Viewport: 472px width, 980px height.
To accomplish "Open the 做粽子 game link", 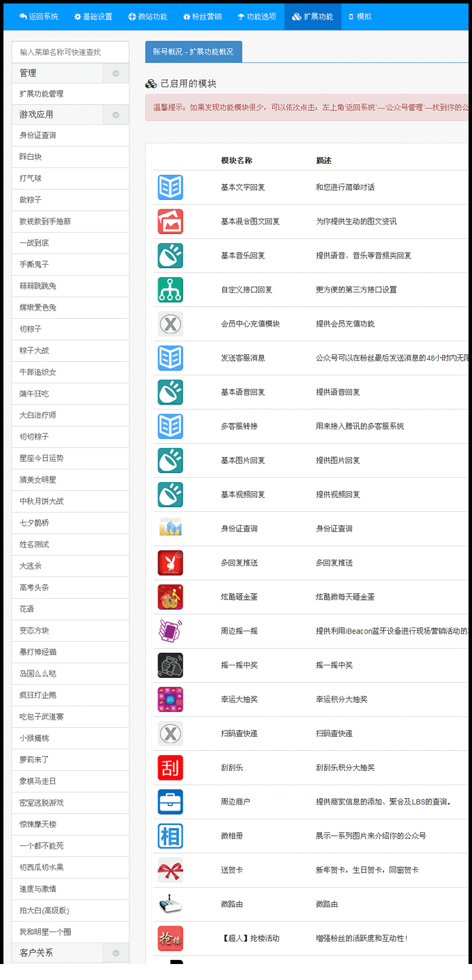I will click(70, 200).
